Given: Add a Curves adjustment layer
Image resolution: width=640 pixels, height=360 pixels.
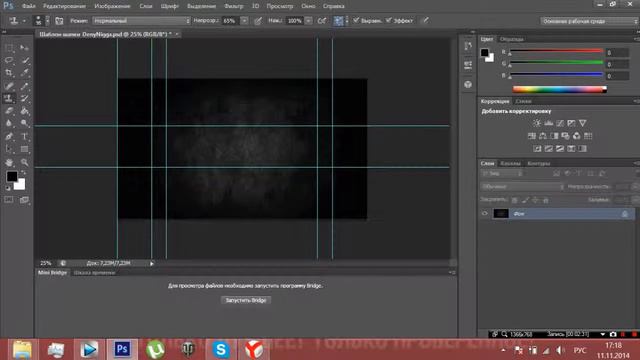Looking at the screenshot, I should (x=560, y=123).
